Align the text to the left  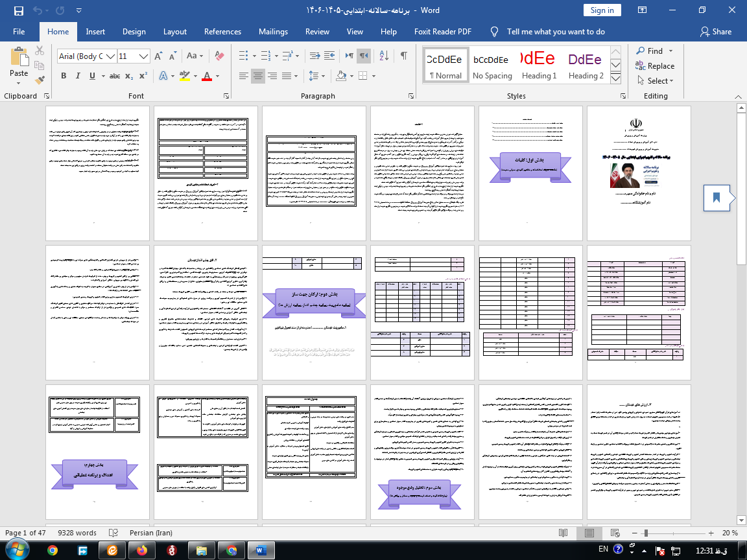pos(243,76)
